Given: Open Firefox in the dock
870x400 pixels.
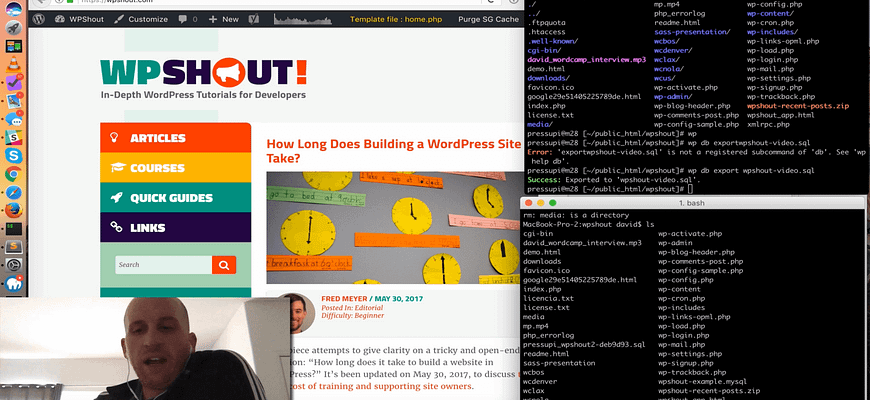Looking at the screenshot, I should [13, 210].
